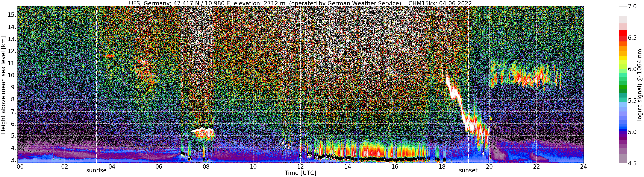The height and width of the screenshot is (177, 644).
Task: Click the y-axis tick label "3."
Action: pyautogui.click(x=14, y=160)
